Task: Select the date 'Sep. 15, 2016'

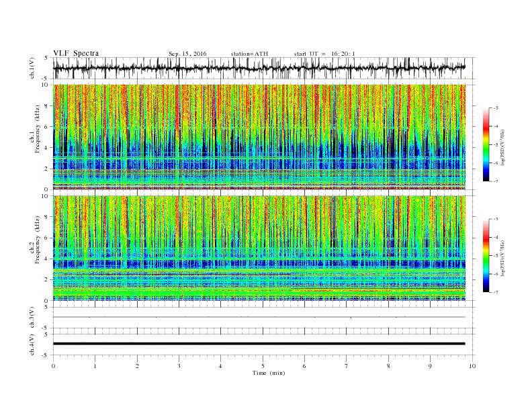Action: (x=187, y=54)
